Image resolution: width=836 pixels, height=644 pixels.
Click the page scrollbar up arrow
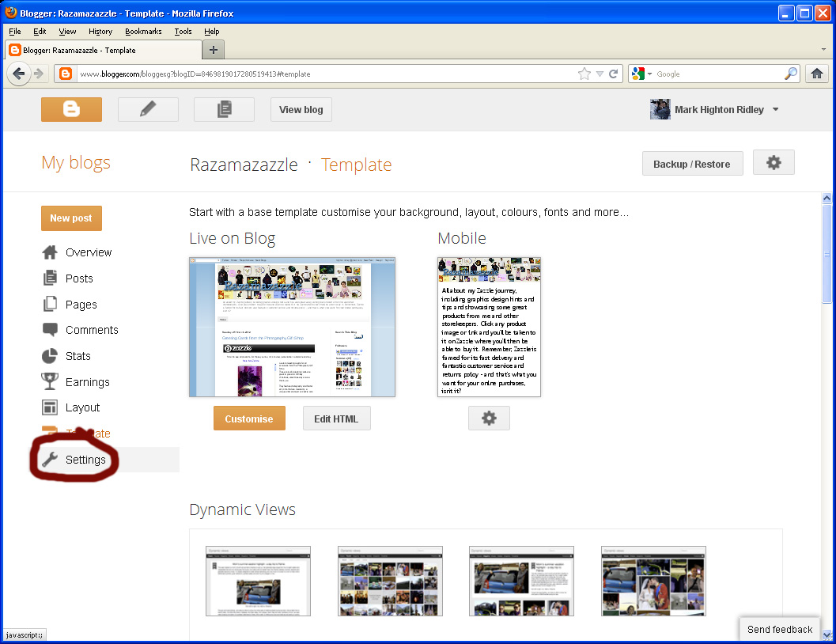pyautogui.click(x=827, y=198)
